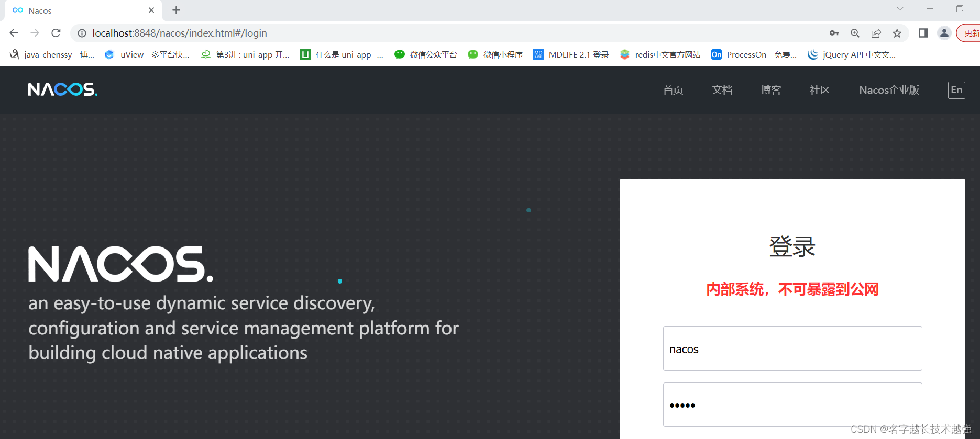980x439 pixels.
Task: Open MDLIFE 2.1 登录 bookmark
Action: point(571,54)
